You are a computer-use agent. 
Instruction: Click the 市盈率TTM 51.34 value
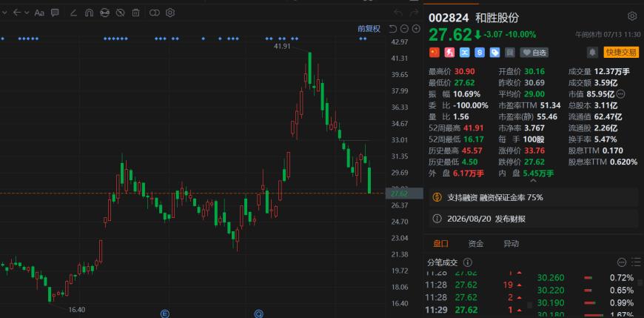pyautogui.click(x=549, y=105)
